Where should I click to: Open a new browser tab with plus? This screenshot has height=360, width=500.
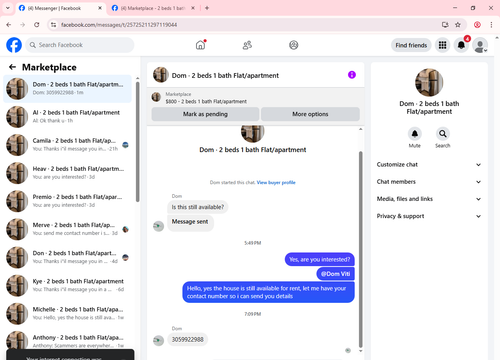pyautogui.click(x=207, y=8)
